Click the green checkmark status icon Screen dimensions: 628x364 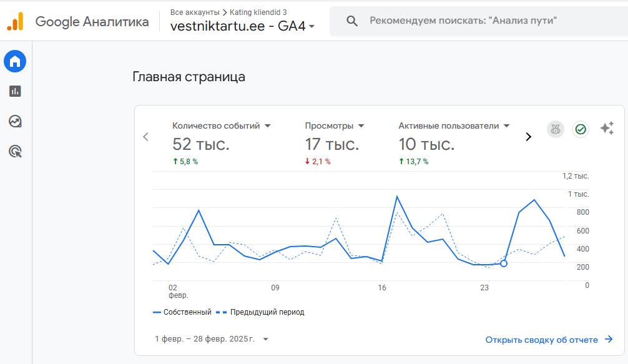(581, 129)
